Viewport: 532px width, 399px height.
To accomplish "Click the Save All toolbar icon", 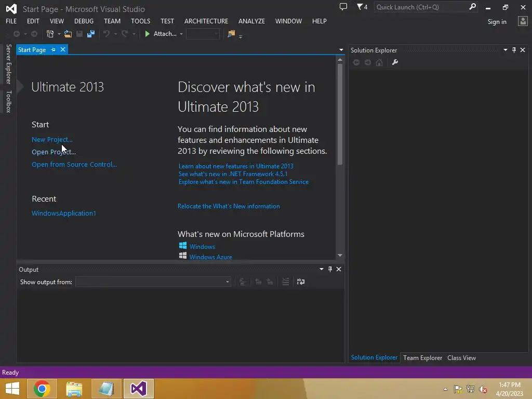I will [x=90, y=34].
